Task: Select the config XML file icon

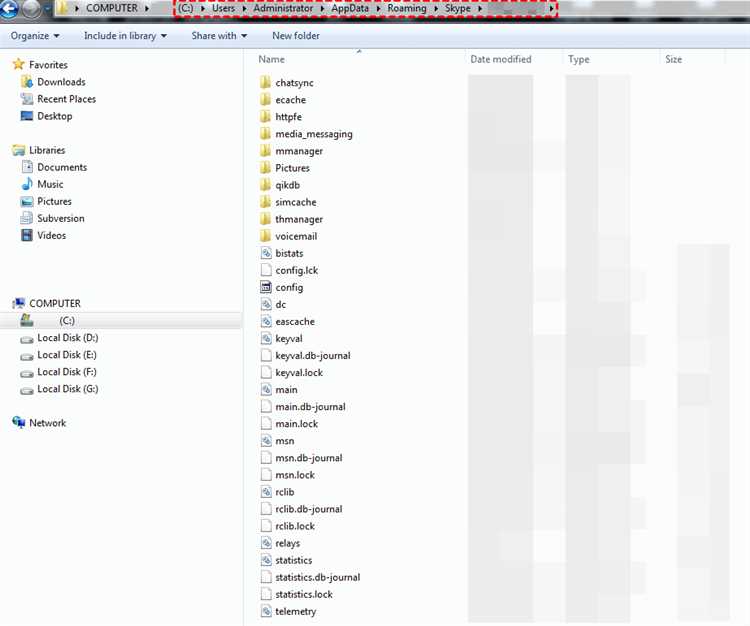Action: [x=266, y=287]
